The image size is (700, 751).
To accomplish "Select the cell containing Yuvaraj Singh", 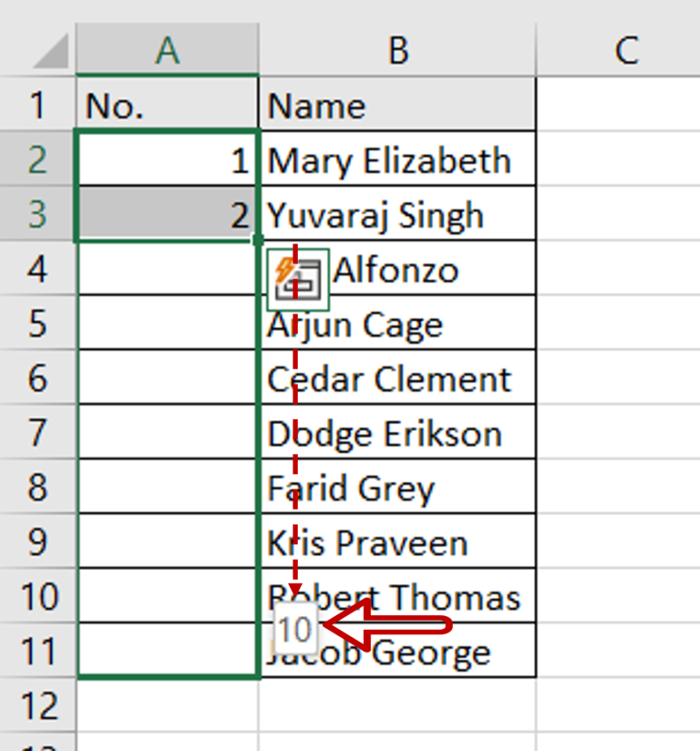I will (398, 214).
